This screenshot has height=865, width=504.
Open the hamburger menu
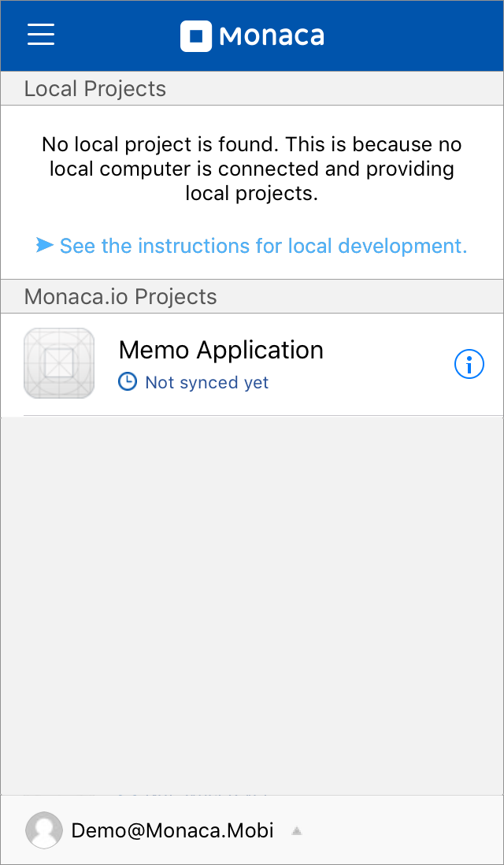pyautogui.click(x=41, y=35)
